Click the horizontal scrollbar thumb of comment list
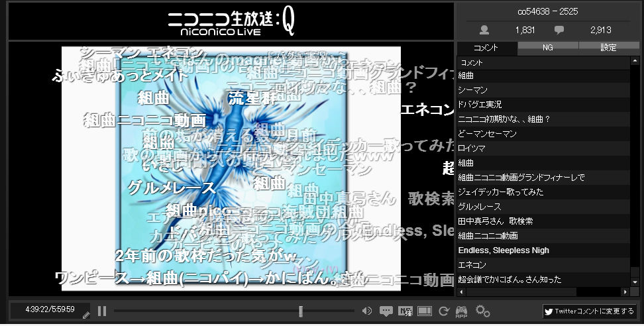This screenshot has height=326, width=644. 521,292
